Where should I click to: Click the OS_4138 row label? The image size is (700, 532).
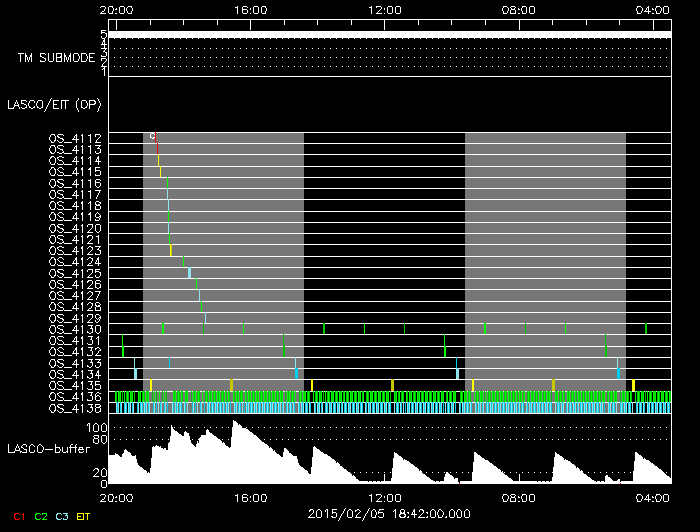(75, 408)
